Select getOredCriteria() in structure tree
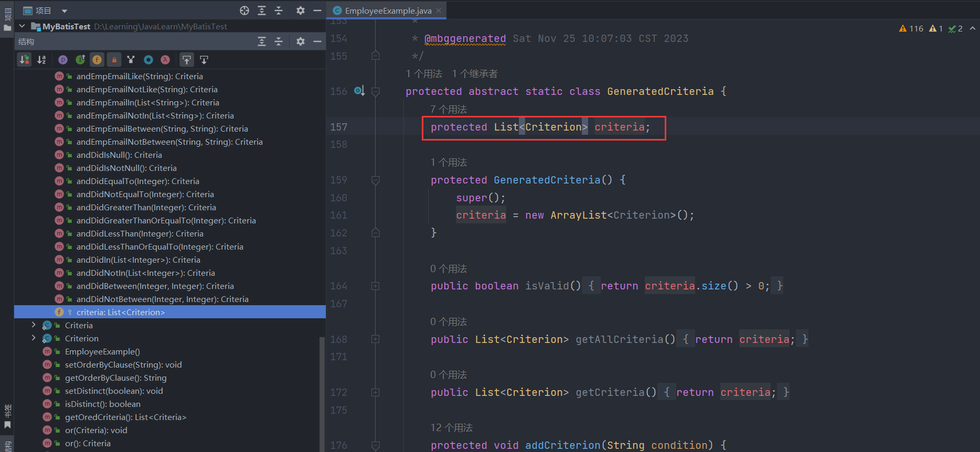 click(x=125, y=417)
